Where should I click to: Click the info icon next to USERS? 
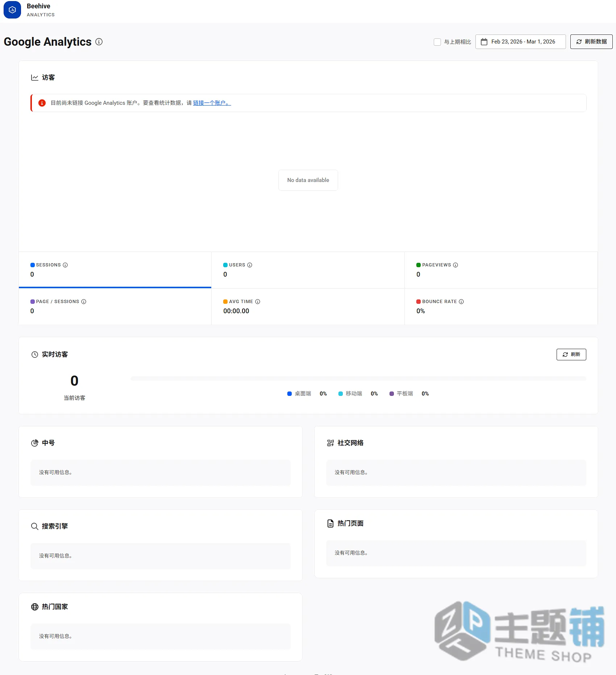tap(250, 265)
